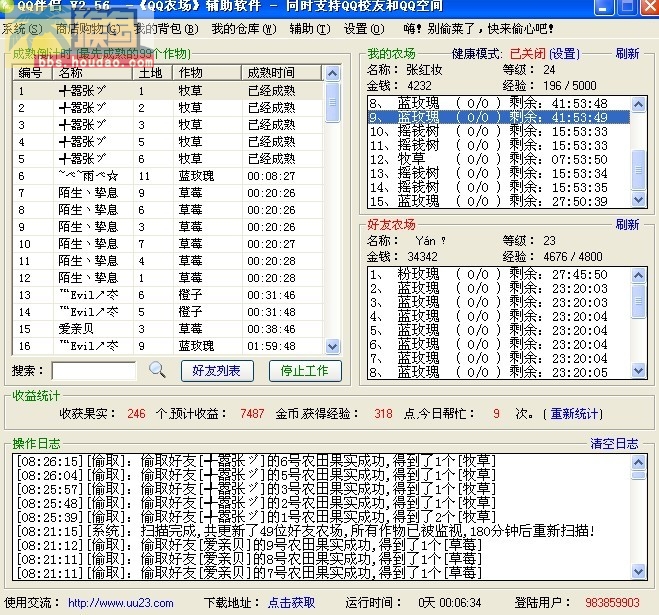Click scroll down arrow in 好友农场 list
Viewport: 659px width, 615px height.
pyautogui.click(x=638, y=370)
